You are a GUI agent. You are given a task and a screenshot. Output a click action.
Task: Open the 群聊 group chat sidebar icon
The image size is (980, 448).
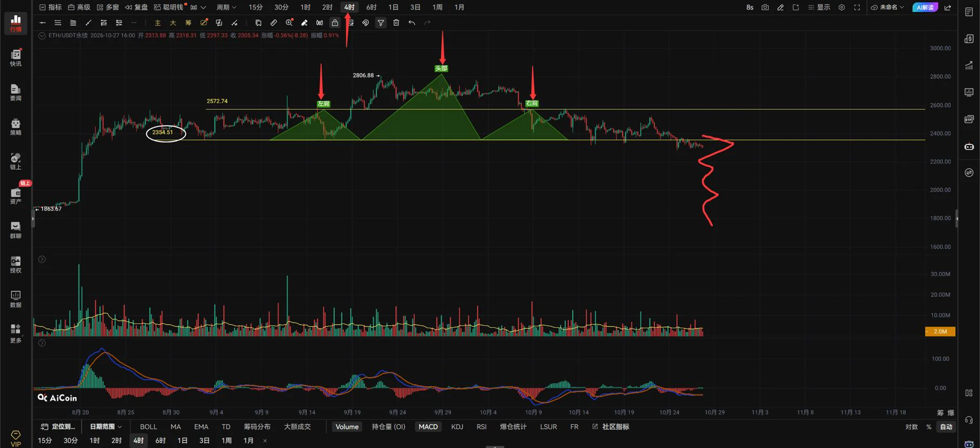tap(16, 230)
